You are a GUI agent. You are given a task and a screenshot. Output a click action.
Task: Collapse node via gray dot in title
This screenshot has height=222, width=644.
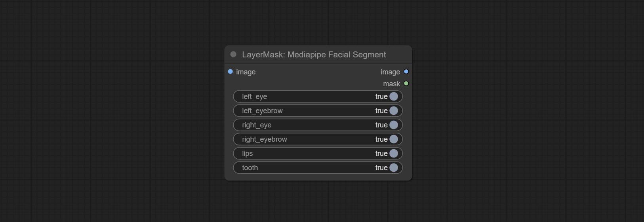click(x=233, y=54)
